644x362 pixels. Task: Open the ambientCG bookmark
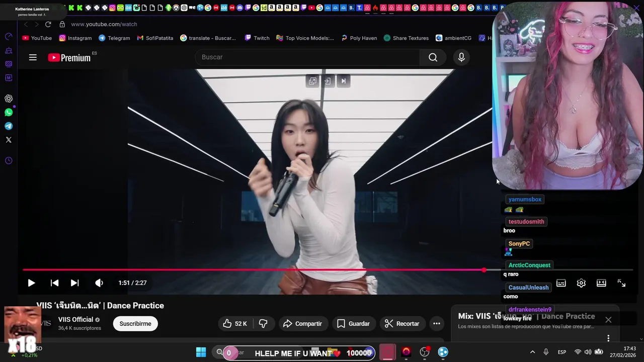[x=453, y=38]
